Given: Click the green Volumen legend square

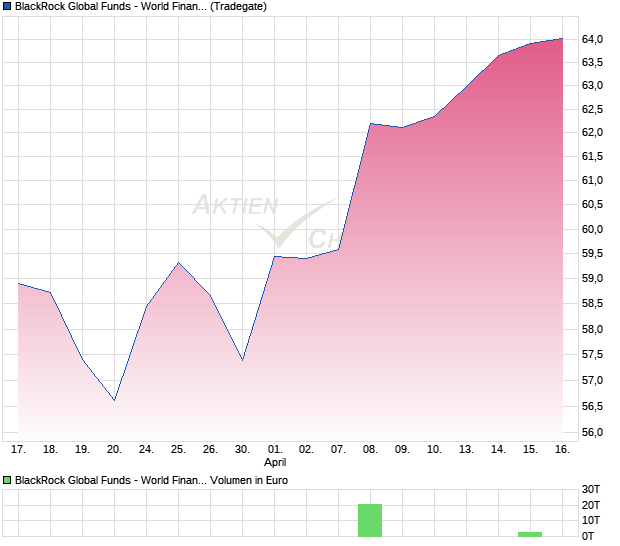Looking at the screenshot, I should point(7,480).
